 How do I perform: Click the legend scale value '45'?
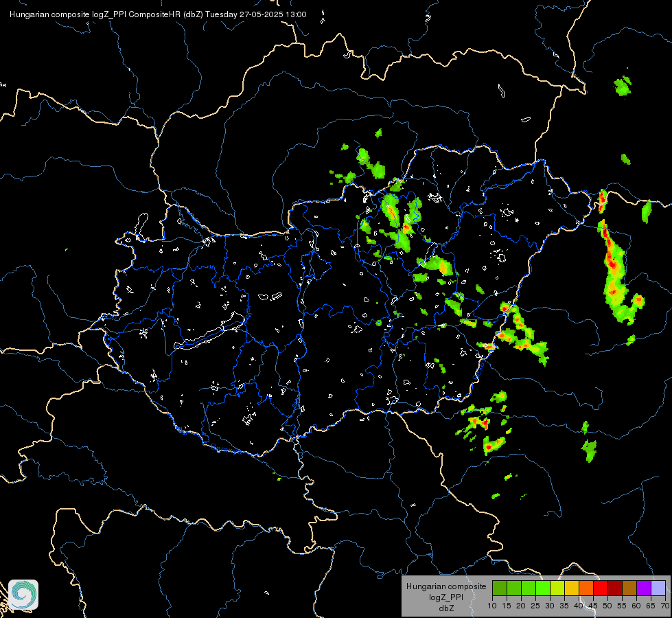tap(592, 606)
